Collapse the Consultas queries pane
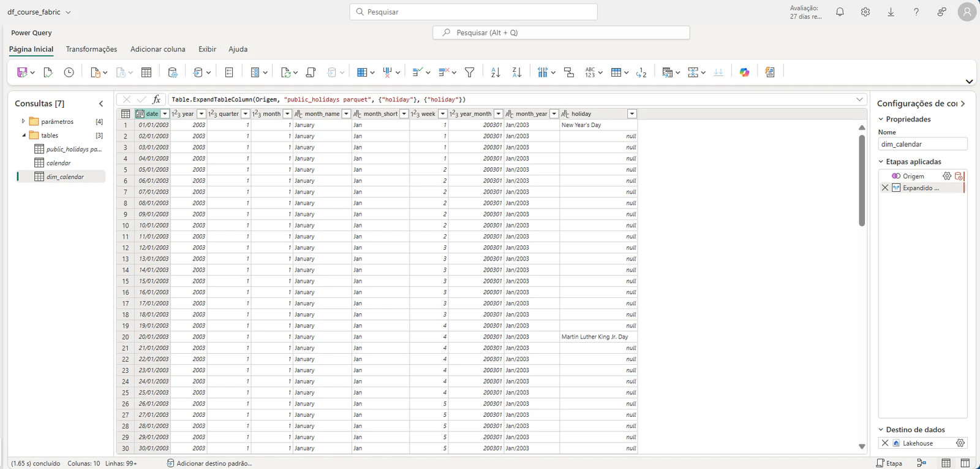This screenshot has height=469, width=980. click(x=101, y=104)
